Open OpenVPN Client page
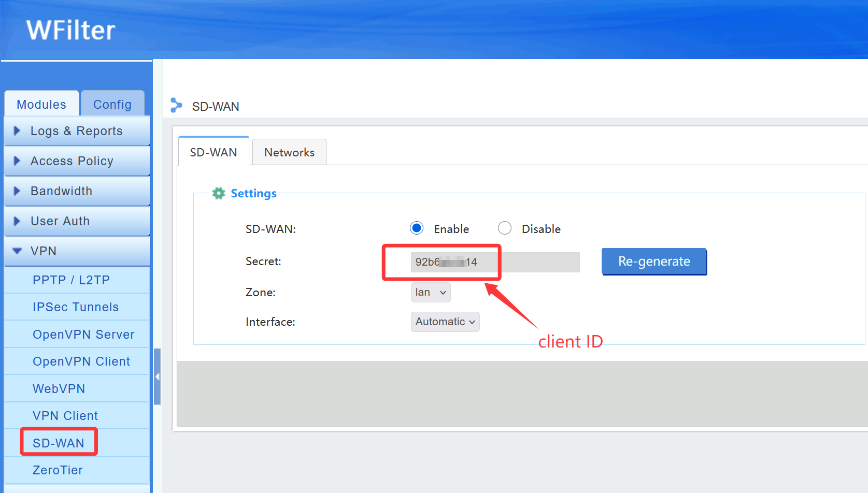This screenshot has height=493, width=868. click(x=77, y=361)
